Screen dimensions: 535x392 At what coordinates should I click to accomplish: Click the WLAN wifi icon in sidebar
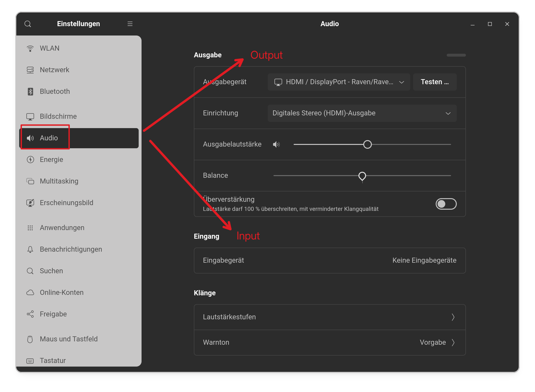30,48
